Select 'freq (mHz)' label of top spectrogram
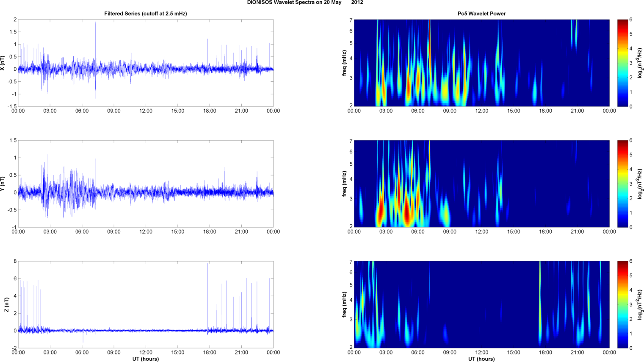 click(x=345, y=63)
